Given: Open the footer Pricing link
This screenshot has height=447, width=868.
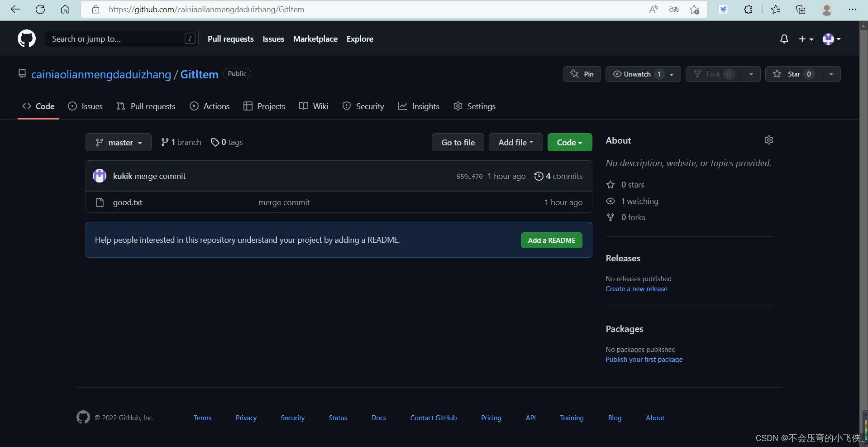Looking at the screenshot, I should (x=491, y=418).
